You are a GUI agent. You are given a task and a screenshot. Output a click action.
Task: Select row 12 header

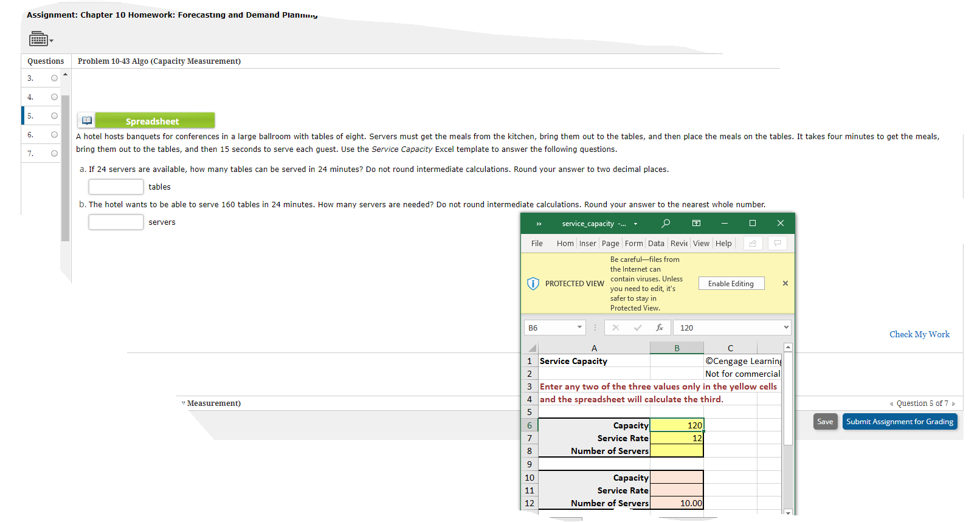tap(530, 503)
